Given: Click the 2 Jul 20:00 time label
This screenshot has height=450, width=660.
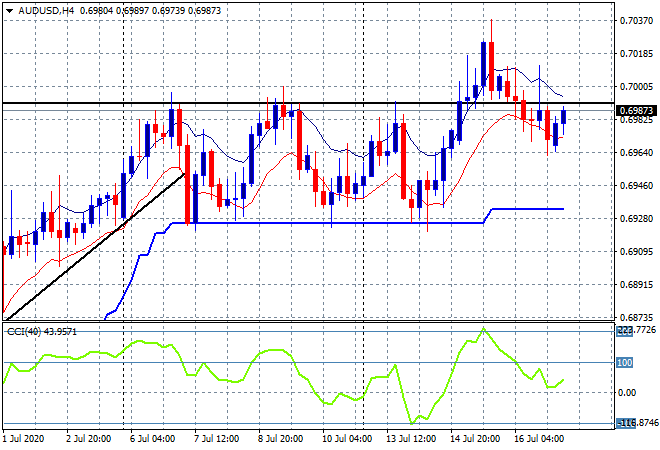Looking at the screenshot, I should tap(88, 439).
